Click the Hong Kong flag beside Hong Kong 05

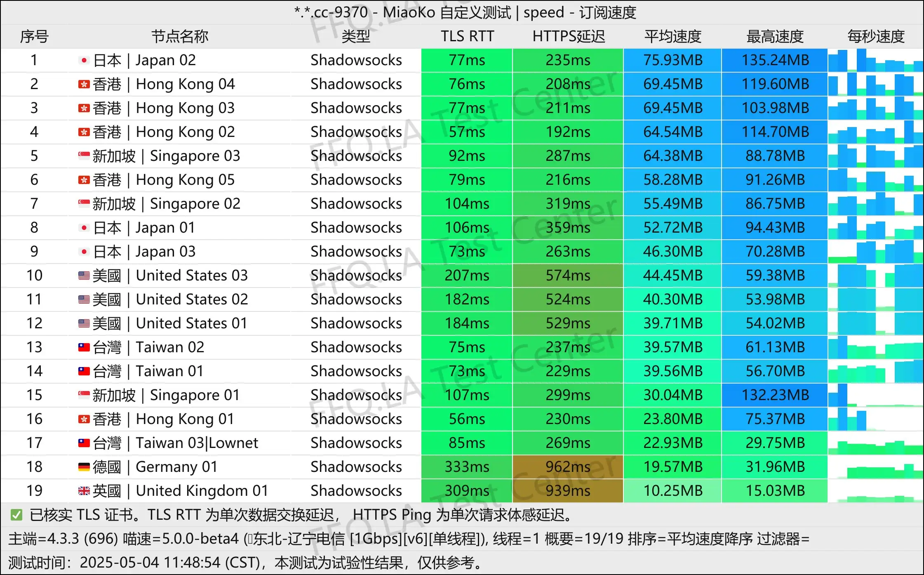pyautogui.click(x=84, y=180)
